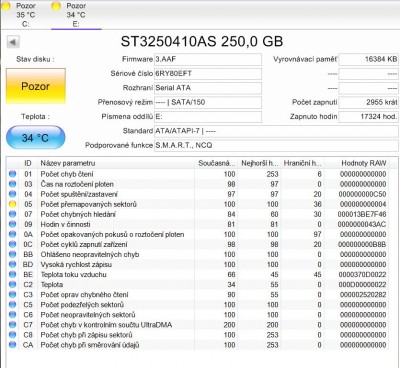Viewport: 400px width, 368px height.
Task: Click blue status icon for ID 03
Action: click(x=12, y=184)
